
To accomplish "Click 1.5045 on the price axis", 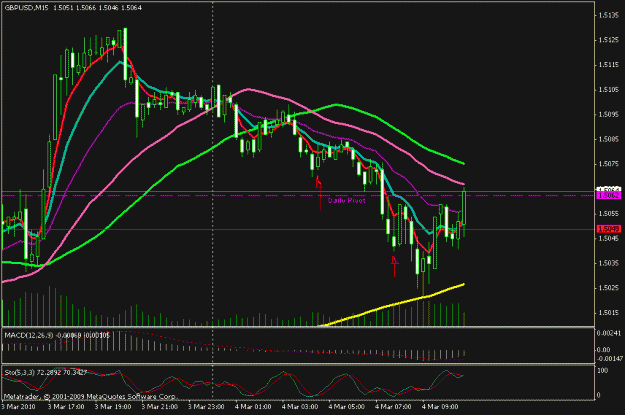I will [x=609, y=238].
